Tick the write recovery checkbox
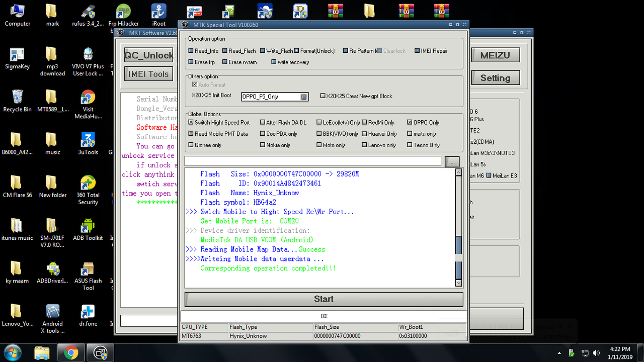The height and width of the screenshot is (362, 644). pos(274,62)
